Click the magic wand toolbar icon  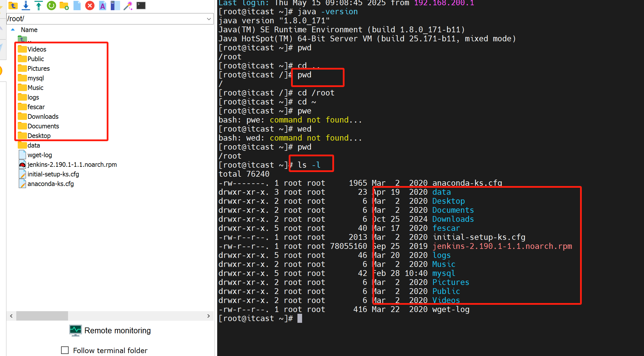click(x=128, y=6)
